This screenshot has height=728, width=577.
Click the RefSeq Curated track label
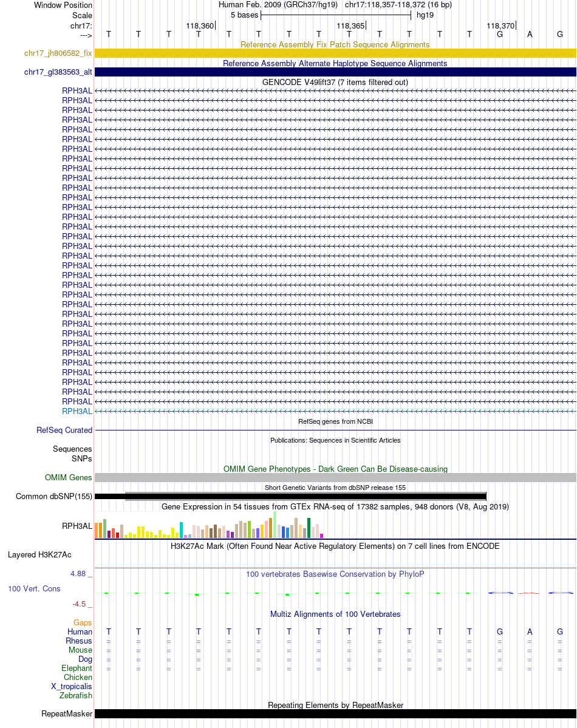pos(64,430)
